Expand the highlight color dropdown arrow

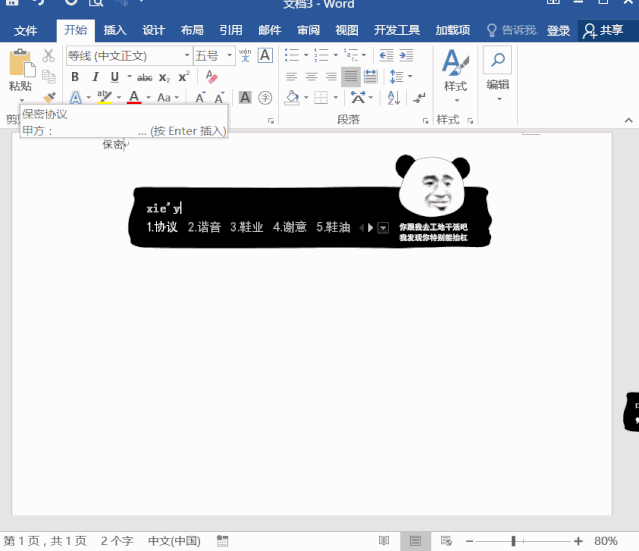pyautogui.click(x=119, y=98)
